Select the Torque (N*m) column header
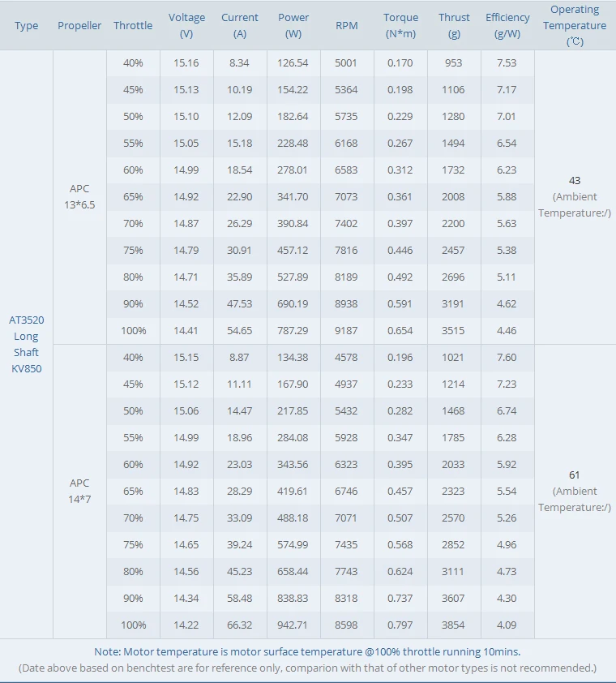The height and width of the screenshot is (683, 616). click(x=401, y=26)
